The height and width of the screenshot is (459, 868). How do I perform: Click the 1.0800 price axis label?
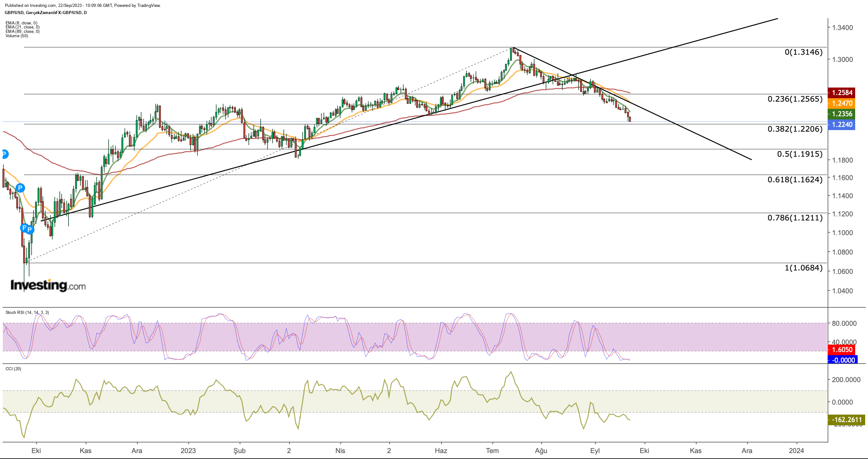pyautogui.click(x=842, y=252)
